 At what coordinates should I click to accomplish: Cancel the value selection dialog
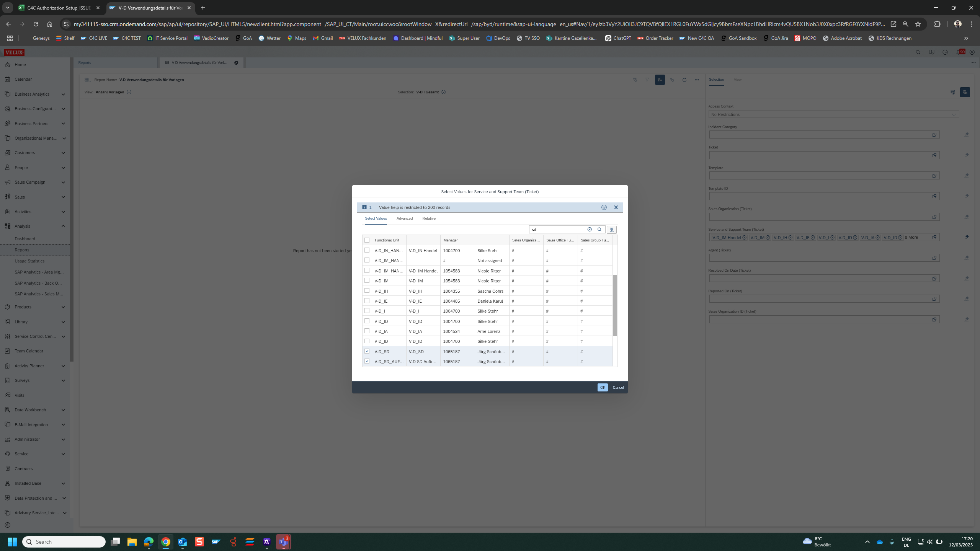click(618, 388)
